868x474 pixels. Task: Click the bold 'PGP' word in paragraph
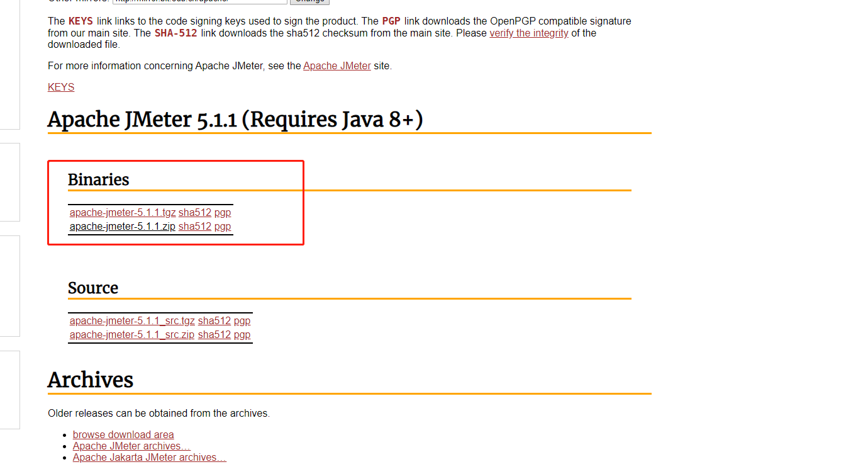click(391, 21)
